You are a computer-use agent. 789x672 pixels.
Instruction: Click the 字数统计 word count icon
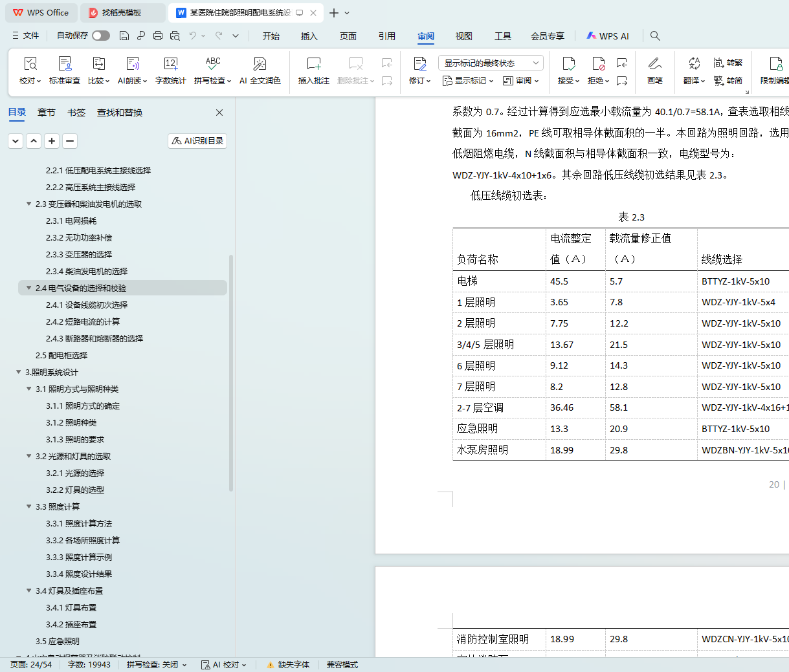(x=170, y=64)
